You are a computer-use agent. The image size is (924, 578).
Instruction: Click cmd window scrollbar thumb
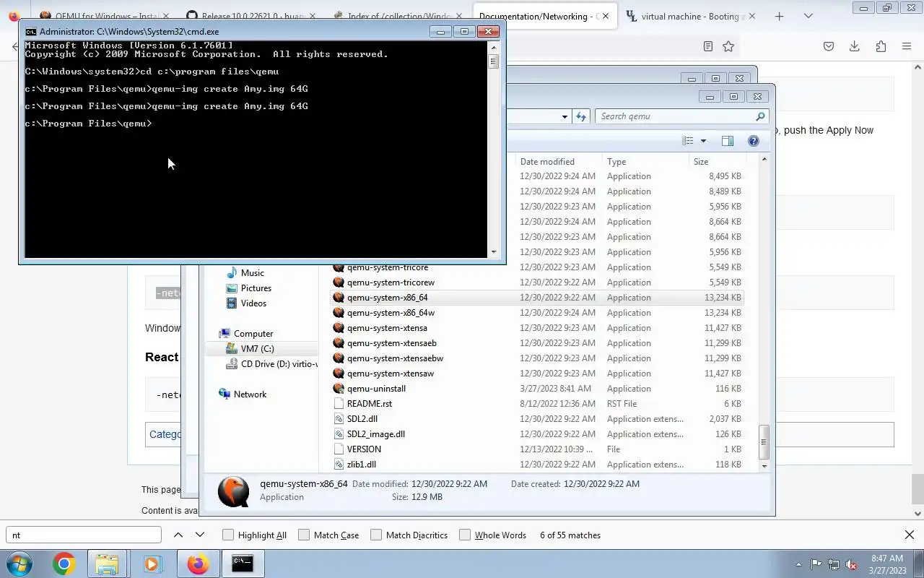pos(494,61)
